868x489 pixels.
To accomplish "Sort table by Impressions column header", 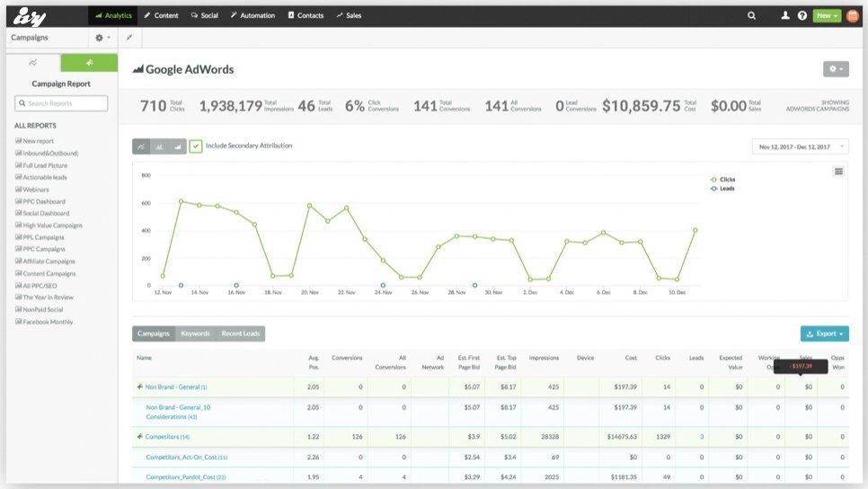I will pyautogui.click(x=544, y=358).
